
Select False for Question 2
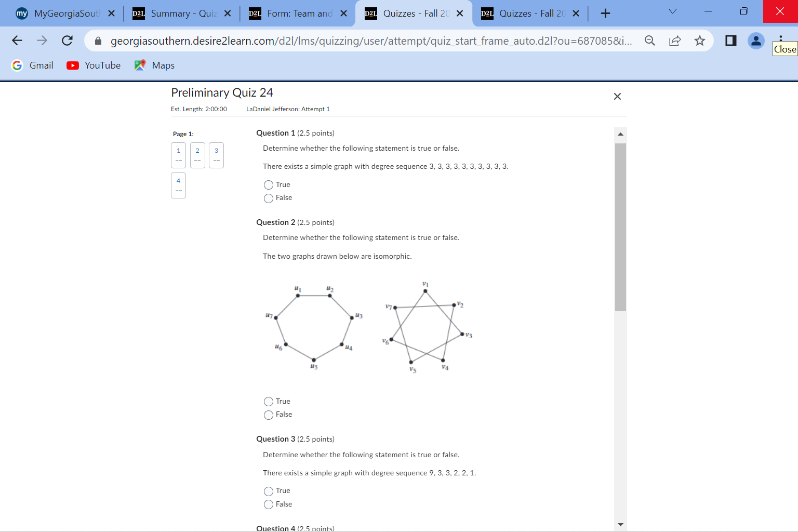point(268,415)
